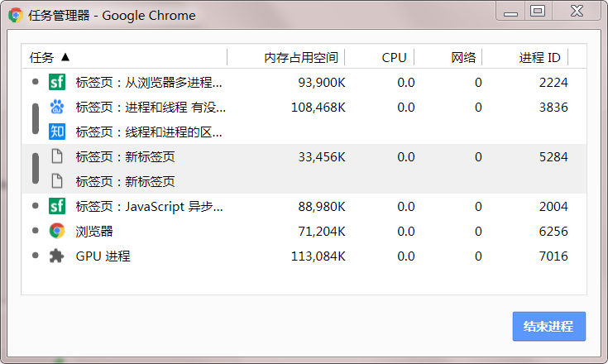The height and width of the screenshot is (364, 608).
Task: Click the green sf icon for PID 2004
Action: pos(57,206)
